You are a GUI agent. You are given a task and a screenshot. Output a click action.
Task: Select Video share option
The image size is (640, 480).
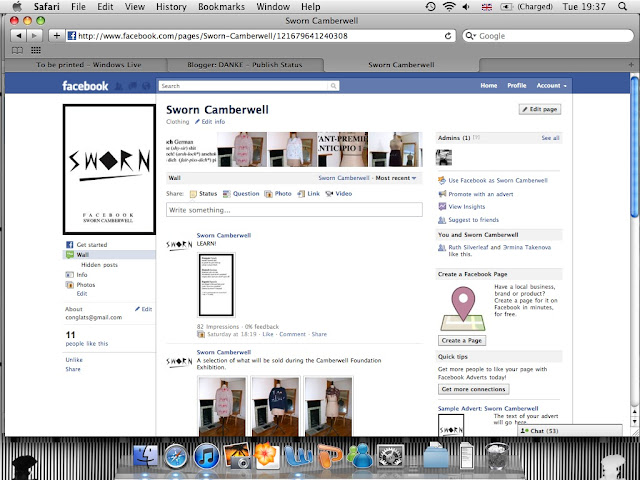[338, 194]
